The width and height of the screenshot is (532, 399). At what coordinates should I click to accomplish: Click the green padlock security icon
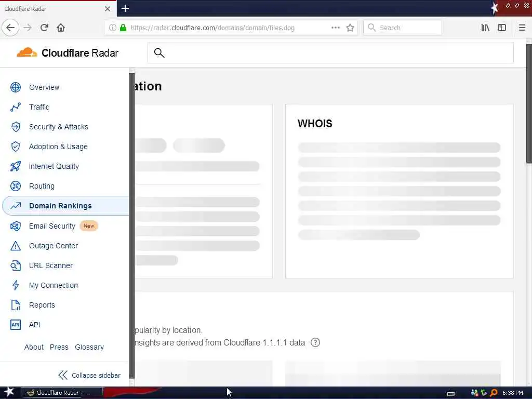click(x=123, y=28)
